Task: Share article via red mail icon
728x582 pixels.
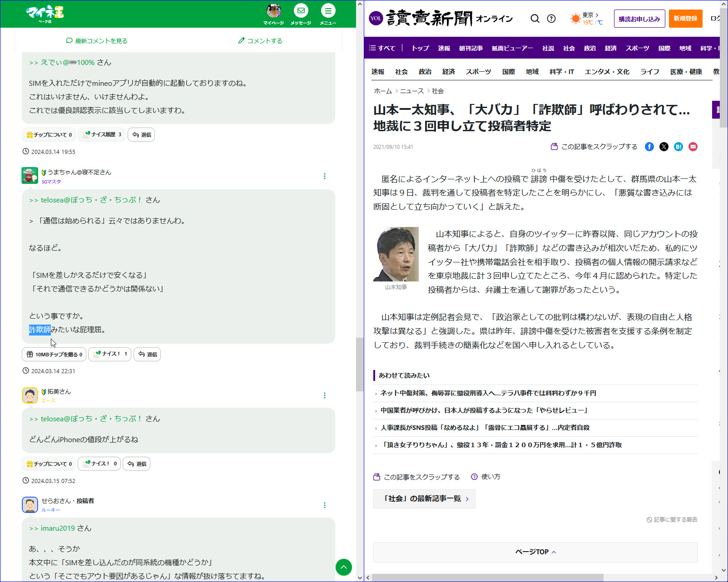Action: tap(693, 147)
